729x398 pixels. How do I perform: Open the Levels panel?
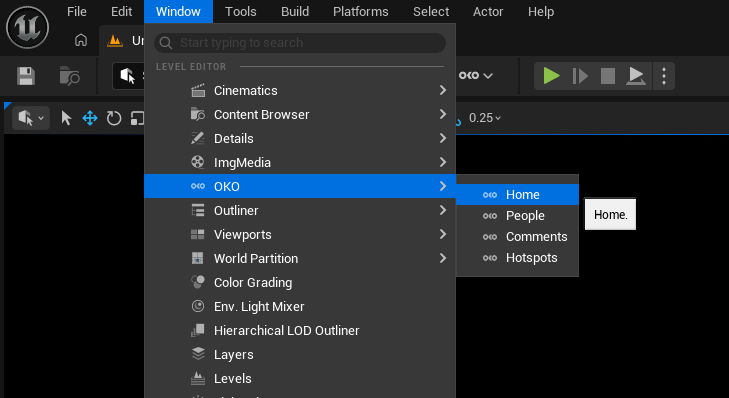[x=300, y=378]
